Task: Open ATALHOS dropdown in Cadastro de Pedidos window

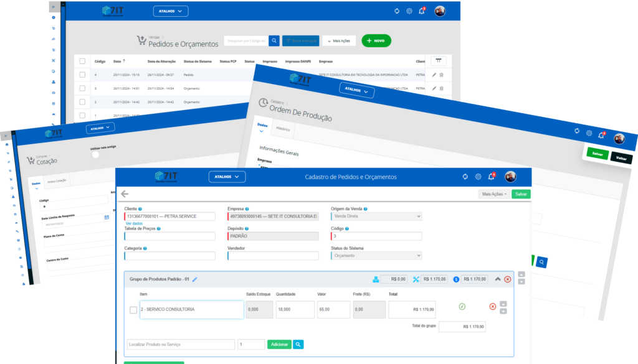Action: tap(227, 177)
